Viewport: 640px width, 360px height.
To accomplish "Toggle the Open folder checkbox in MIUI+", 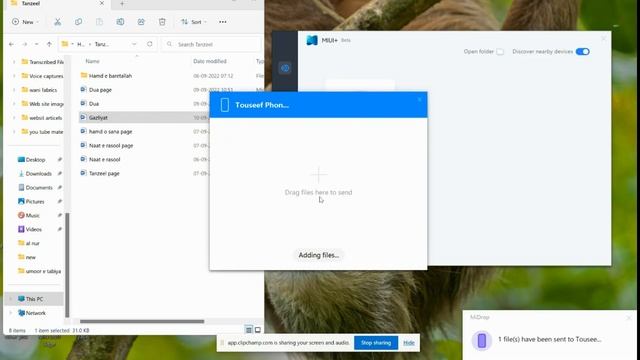I will [x=500, y=52].
